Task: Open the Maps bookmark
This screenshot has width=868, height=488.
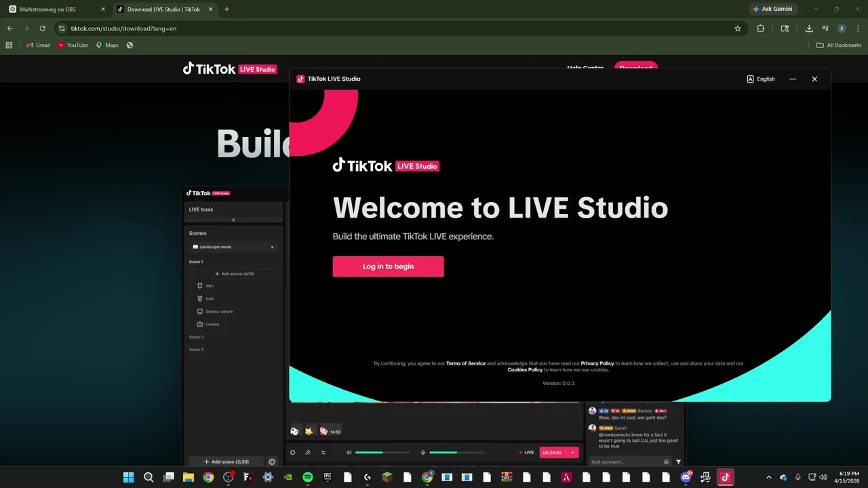Action: [x=107, y=45]
